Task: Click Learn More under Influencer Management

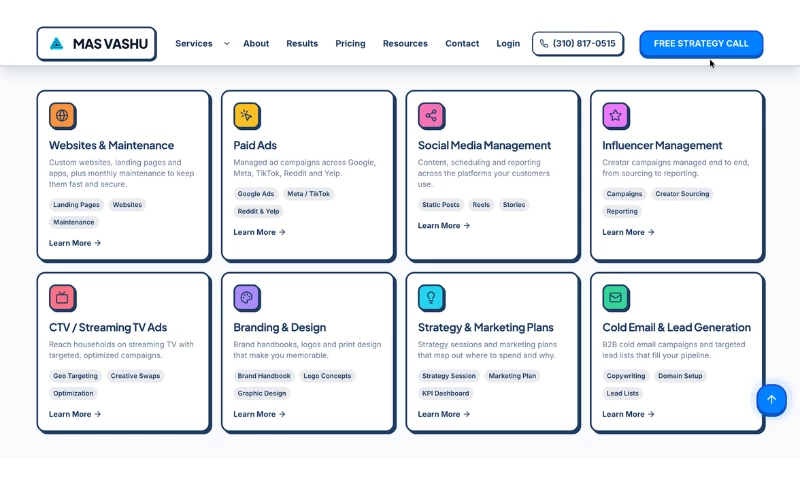Action: click(628, 232)
